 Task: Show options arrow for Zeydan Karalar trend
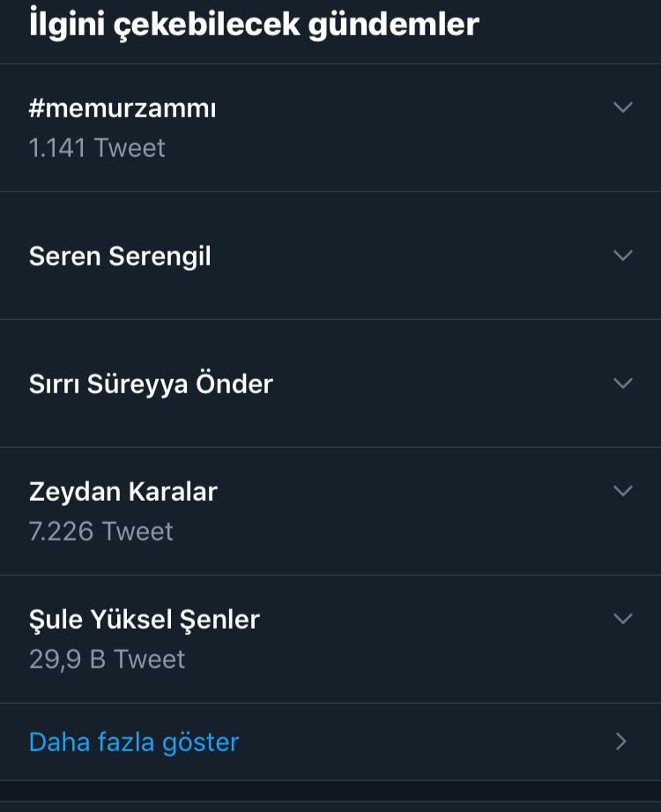(623, 491)
